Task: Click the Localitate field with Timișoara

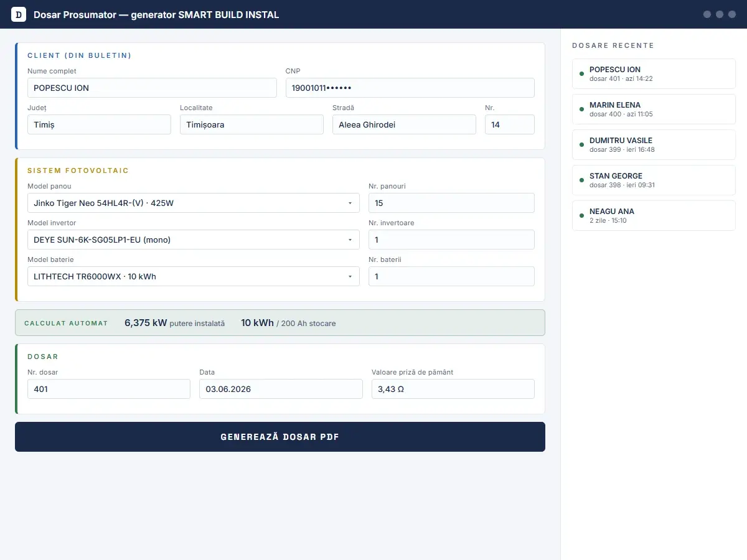Action: [x=251, y=124]
